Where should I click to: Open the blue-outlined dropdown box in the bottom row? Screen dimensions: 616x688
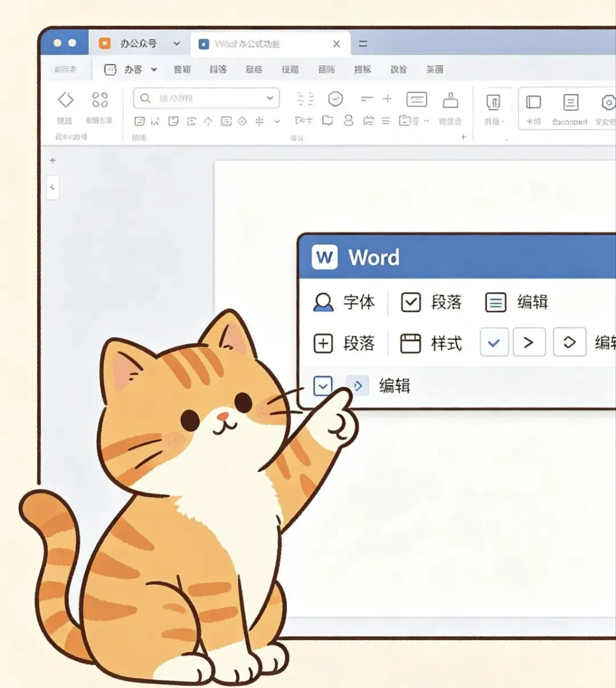(323, 386)
